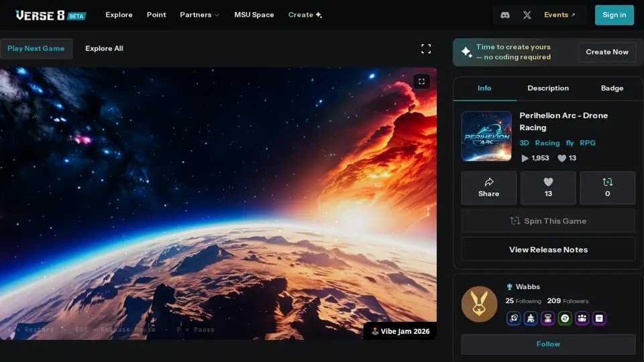Click the Create Now button
The height and width of the screenshot is (362, 644).
pyautogui.click(x=607, y=52)
